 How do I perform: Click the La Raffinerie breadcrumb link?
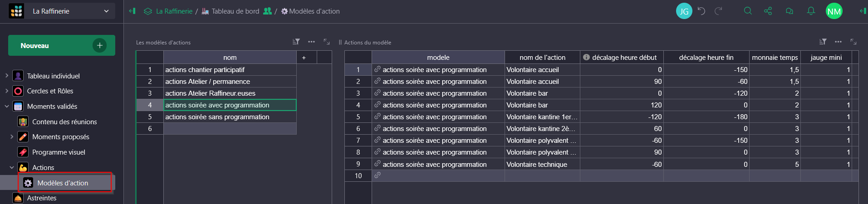tap(174, 11)
